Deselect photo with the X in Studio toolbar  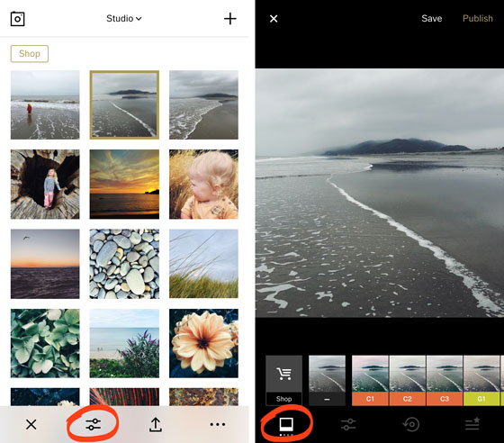coord(31,424)
